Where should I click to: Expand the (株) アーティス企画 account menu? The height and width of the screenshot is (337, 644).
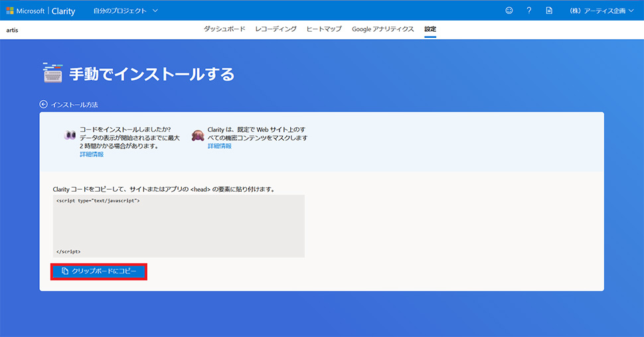click(602, 11)
